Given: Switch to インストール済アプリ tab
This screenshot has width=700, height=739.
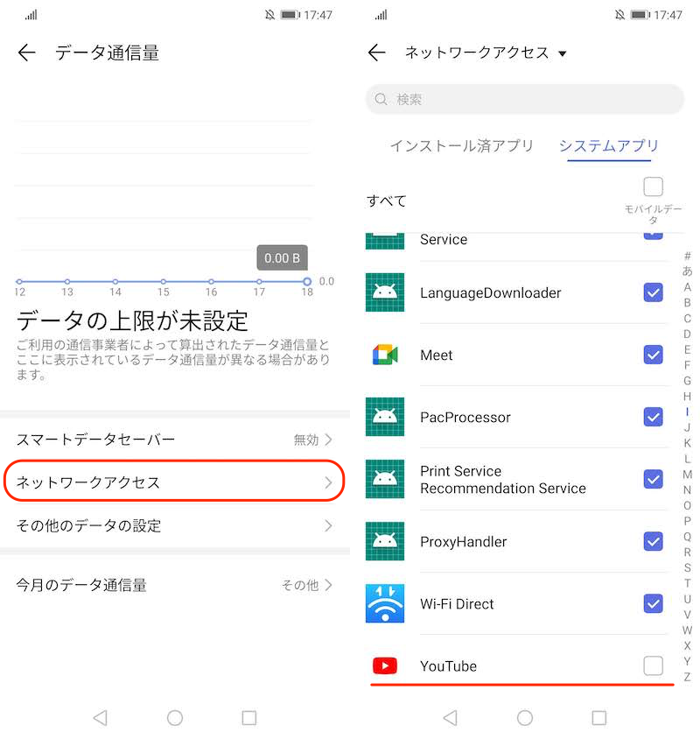Looking at the screenshot, I should 461,146.
